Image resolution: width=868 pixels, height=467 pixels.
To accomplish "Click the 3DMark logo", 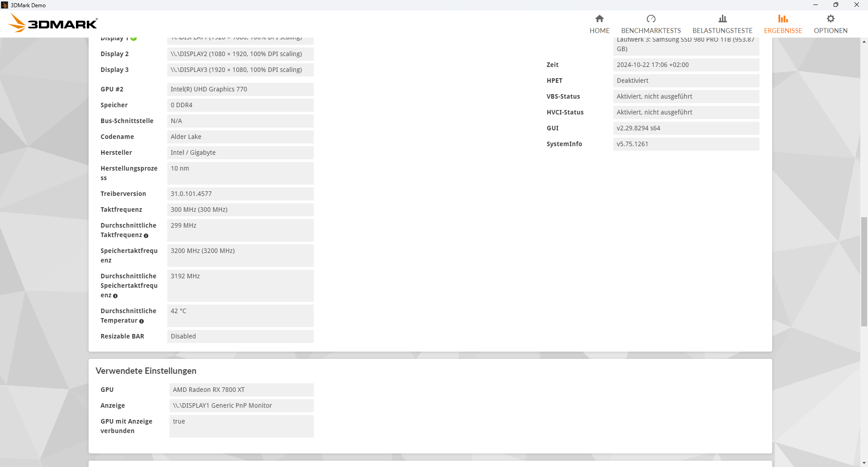I will tap(53, 23).
